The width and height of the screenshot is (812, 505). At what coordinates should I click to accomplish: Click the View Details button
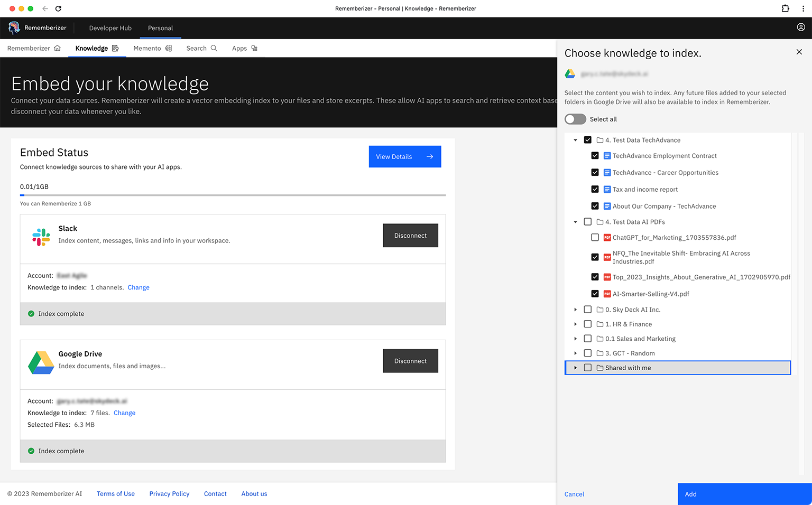click(x=404, y=157)
